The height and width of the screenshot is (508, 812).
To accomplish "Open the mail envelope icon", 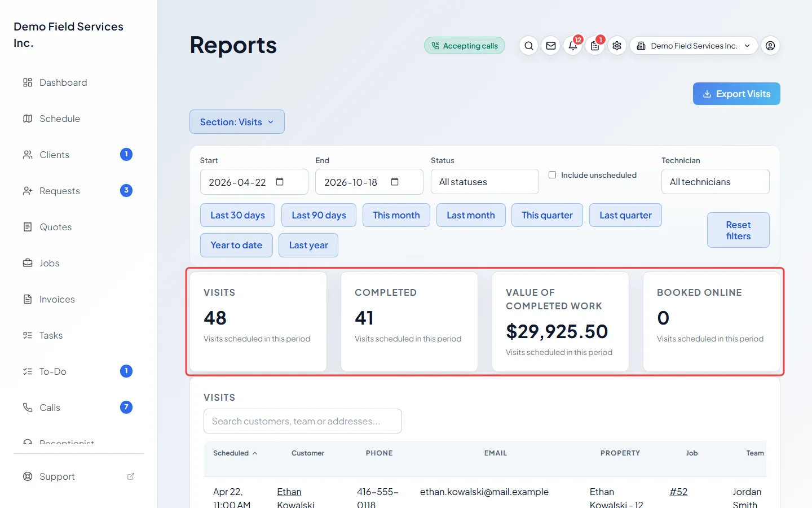I will [551, 46].
